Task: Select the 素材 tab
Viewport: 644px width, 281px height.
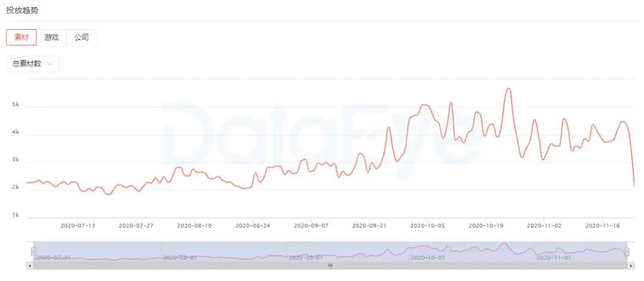Action: [x=21, y=37]
